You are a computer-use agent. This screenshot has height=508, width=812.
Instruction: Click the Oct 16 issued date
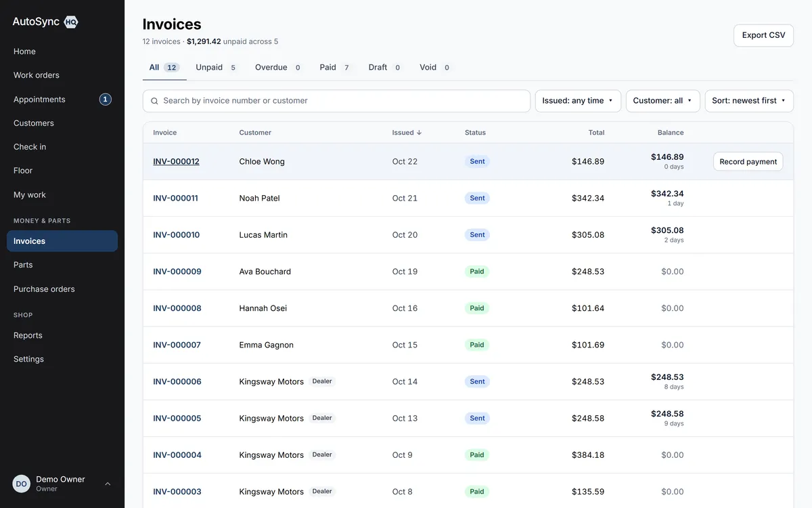pyautogui.click(x=405, y=308)
